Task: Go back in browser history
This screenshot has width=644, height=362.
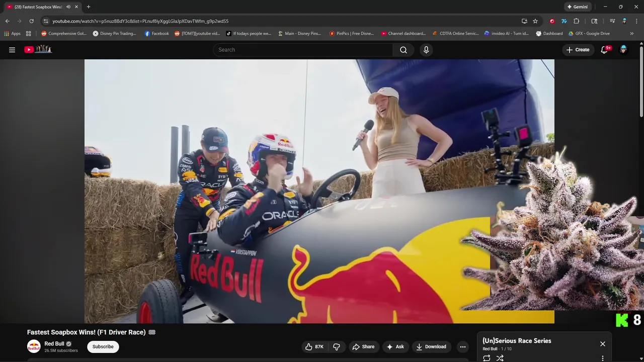Action: 7,21
